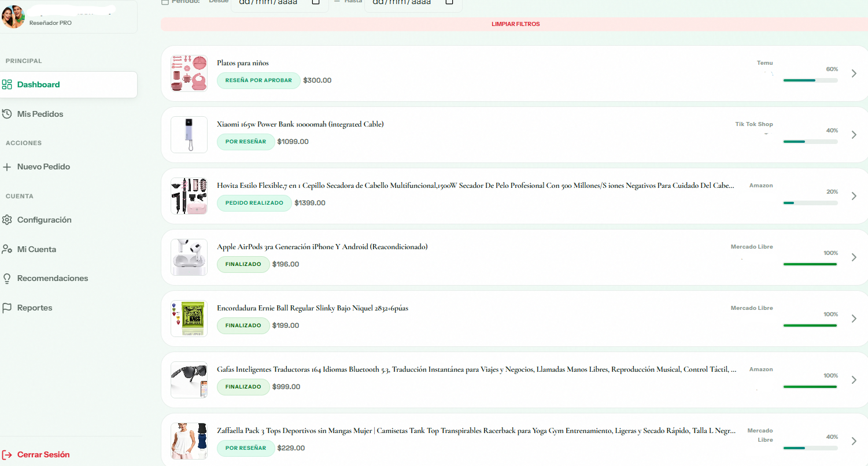Click the profile avatar photo in the sidebar
Viewport: 868px width, 466px height.
click(x=13, y=16)
